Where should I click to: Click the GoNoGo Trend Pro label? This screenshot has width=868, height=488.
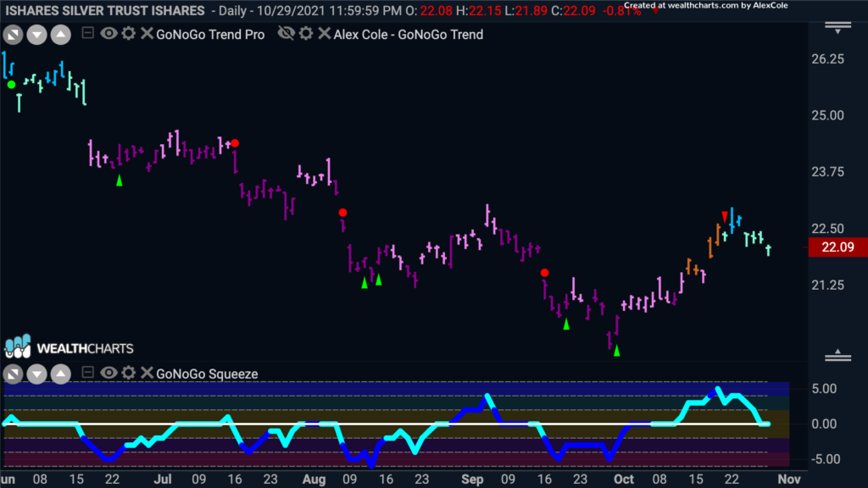pyautogui.click(x=210, y=35)
